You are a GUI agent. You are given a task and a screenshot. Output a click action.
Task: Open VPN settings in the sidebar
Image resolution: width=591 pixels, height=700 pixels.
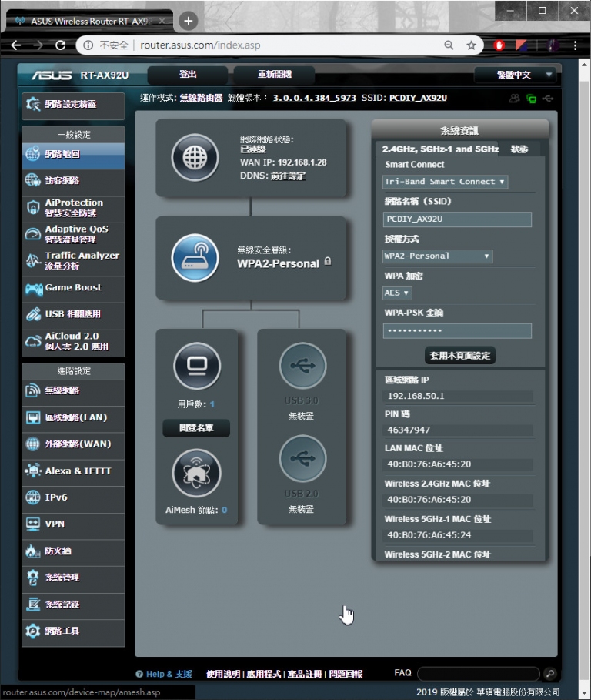pyautogui.click(x=73, y=524)
